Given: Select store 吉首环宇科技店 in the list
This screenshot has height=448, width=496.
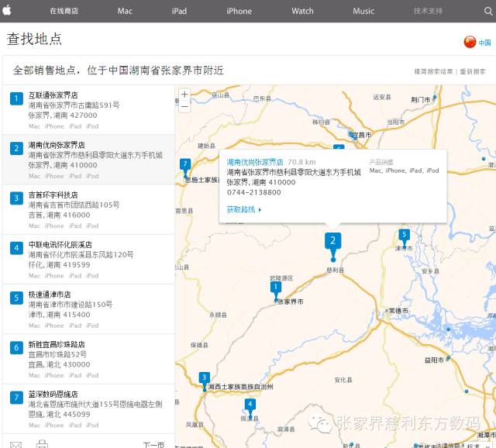Looking at the screenshot, I should [88, 209].
